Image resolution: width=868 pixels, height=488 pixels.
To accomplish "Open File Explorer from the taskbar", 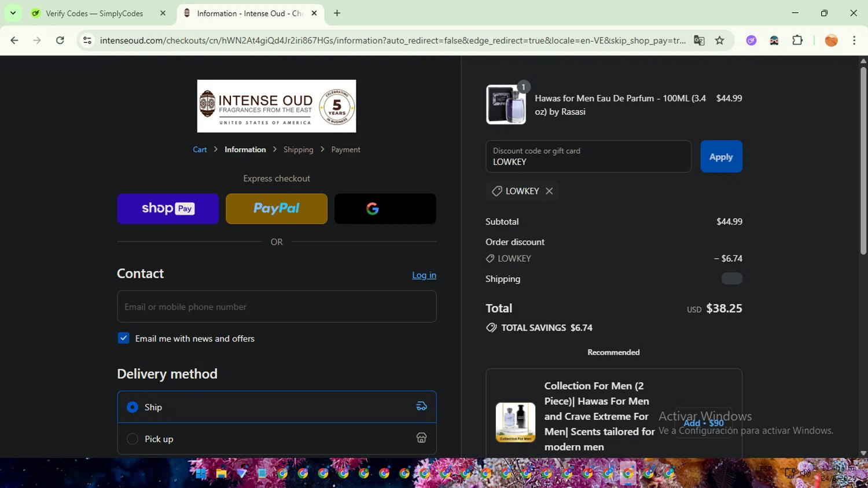I will point(221,473).
